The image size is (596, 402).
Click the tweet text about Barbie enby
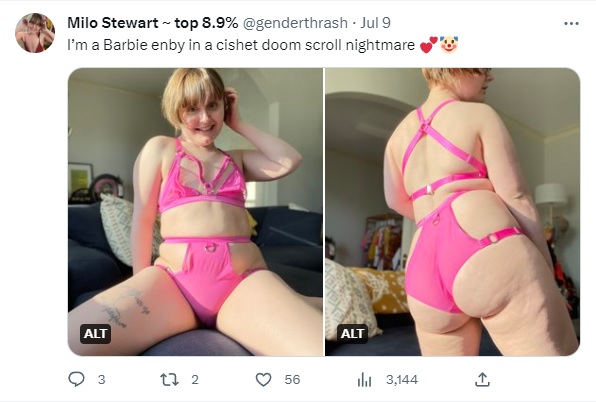[241, 45]
